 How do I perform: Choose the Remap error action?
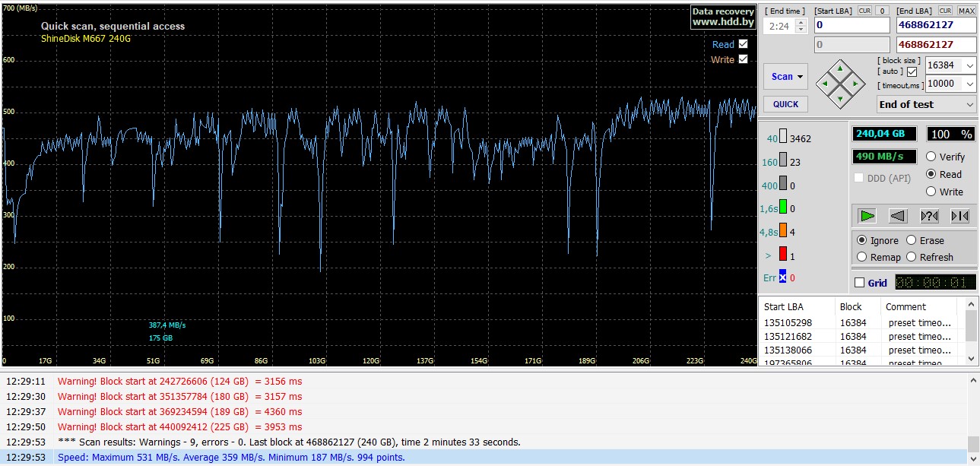[x=862, y=257]
